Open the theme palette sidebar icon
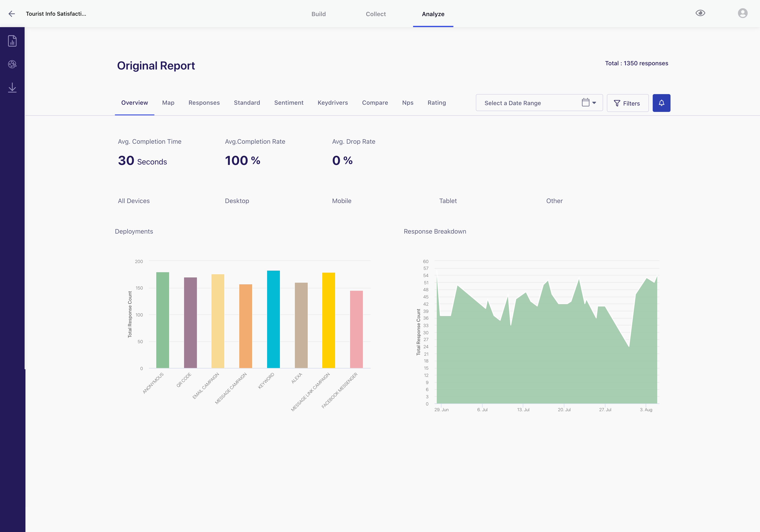Viewport: 760px width, 532px height. (12, 64)
